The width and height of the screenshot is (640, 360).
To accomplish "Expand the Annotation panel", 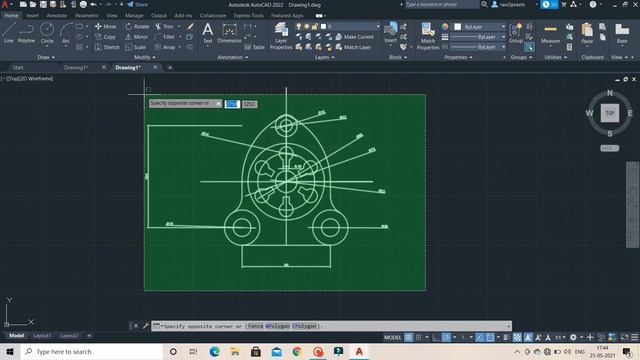I will coord(233,58).
